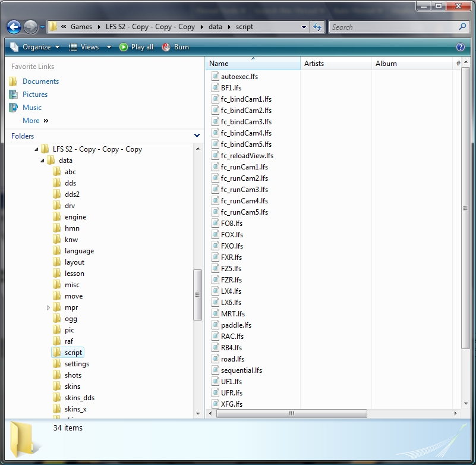This screenshot has height=465, width=476.
Task: Sort by the Album column header
Action: tap(412, 63)
